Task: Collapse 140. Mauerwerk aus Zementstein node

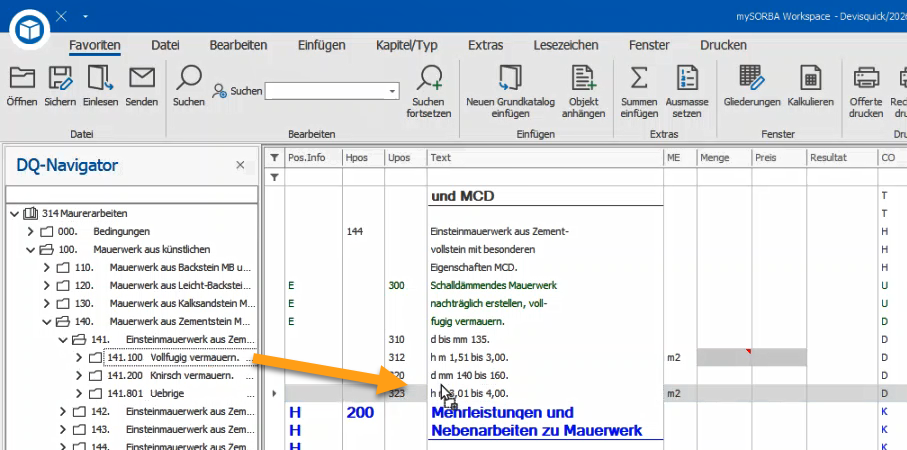Action: coord(47,322)
